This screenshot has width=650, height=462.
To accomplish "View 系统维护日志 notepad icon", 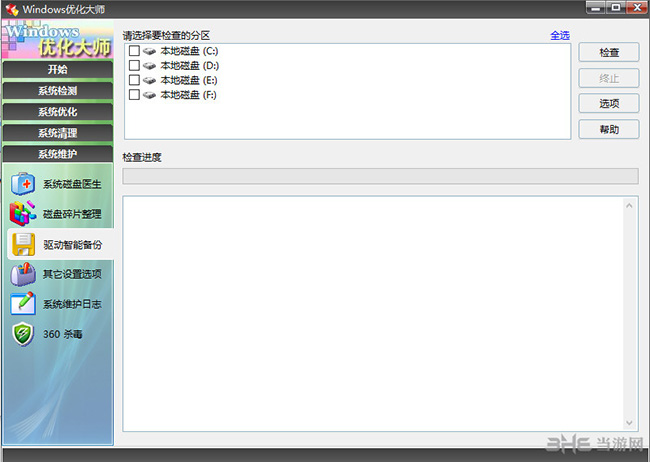I will pyautogui.click(x=23, y=304).
